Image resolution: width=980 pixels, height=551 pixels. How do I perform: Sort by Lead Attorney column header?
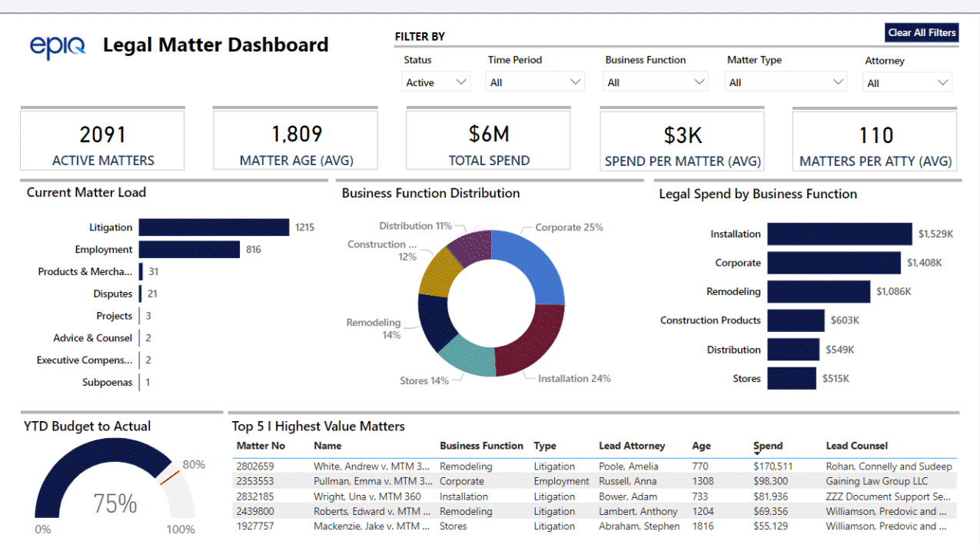click(632, 446)
